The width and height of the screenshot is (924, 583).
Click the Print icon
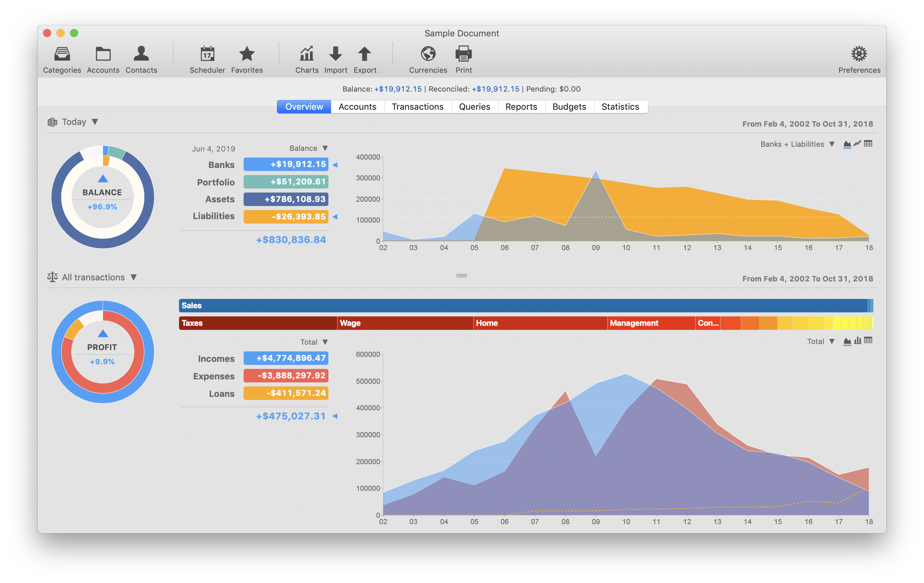pos(463,55)
